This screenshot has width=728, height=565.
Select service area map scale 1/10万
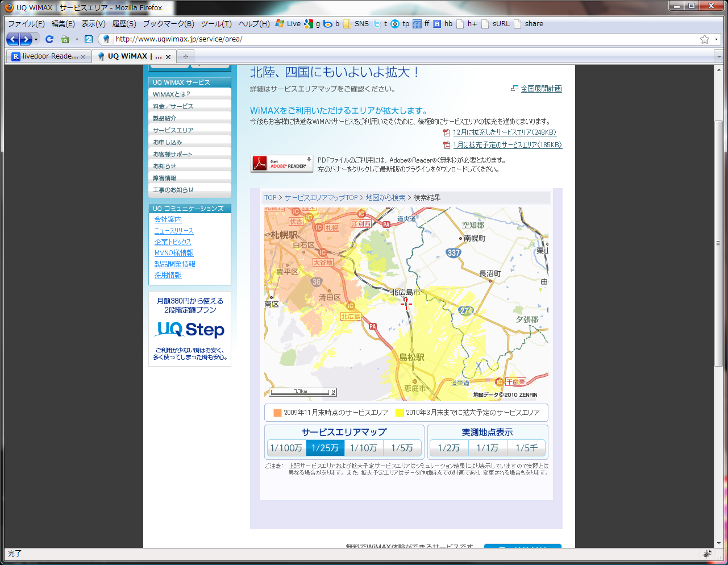(364, 448)
